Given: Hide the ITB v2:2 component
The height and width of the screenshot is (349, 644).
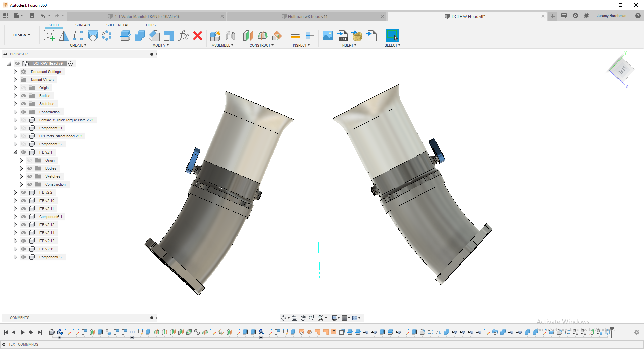Looking at the screenshot, I should [23, 192].
